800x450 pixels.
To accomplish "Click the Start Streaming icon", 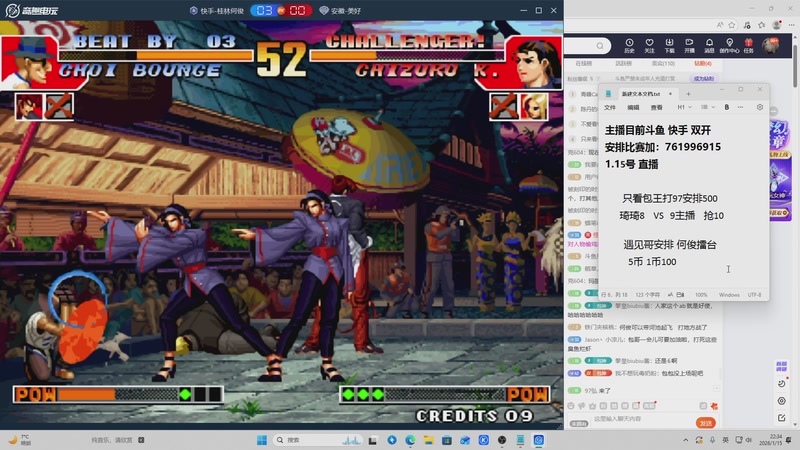I will point(689,45).
